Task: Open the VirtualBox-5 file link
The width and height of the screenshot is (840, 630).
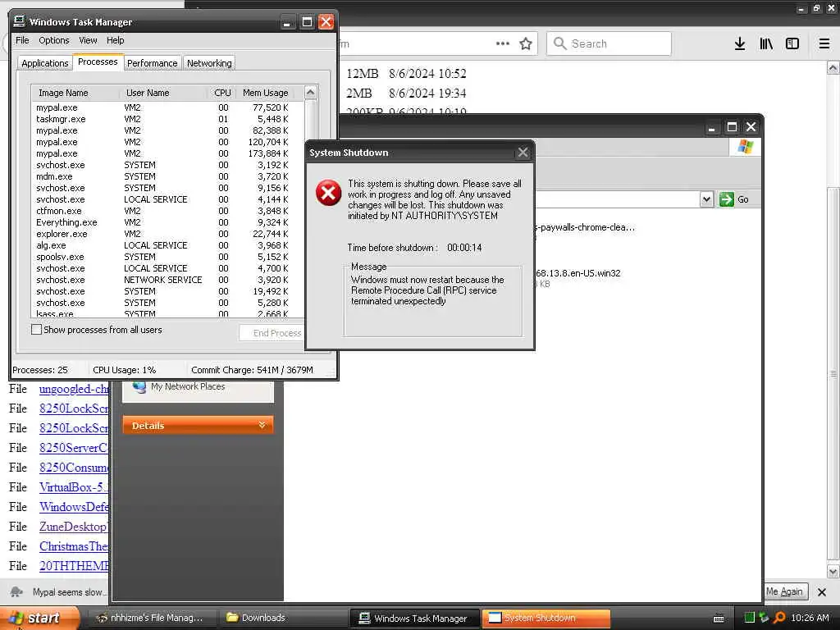Action: point(73,487)
